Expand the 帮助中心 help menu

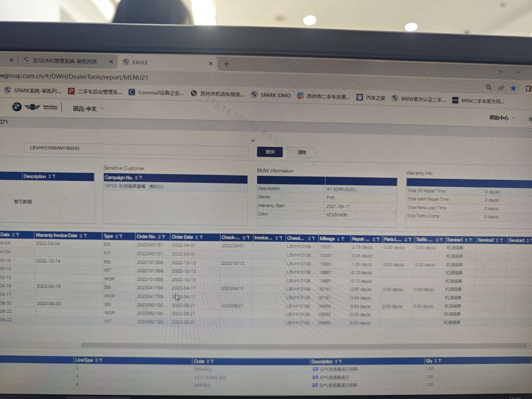[x=502, y=118]
